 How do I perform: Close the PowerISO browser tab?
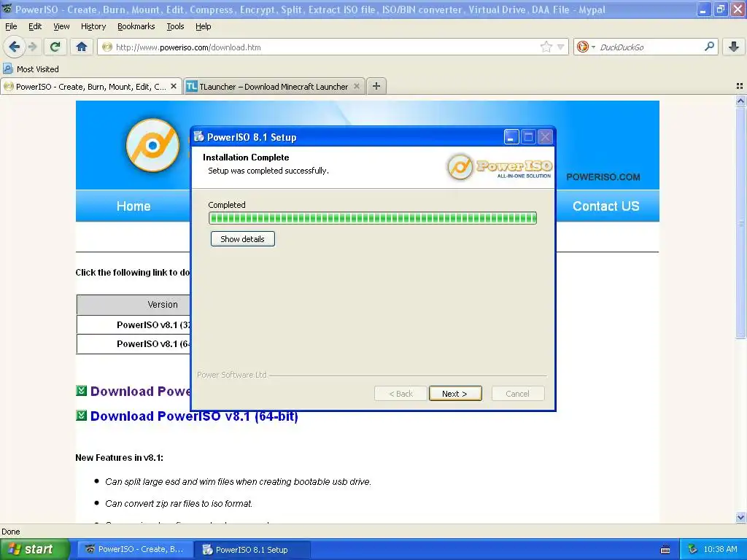(174, 86)
